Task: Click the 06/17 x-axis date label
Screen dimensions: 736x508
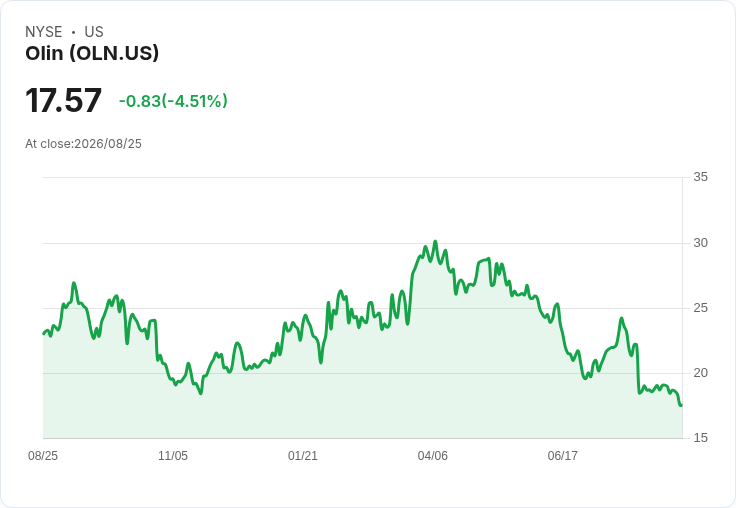Action: click(562, 455)
